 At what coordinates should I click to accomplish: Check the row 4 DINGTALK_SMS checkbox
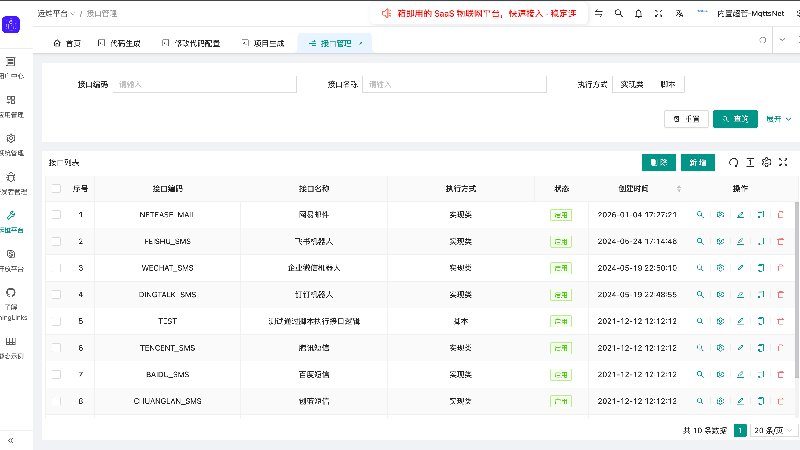pos(56,294)
